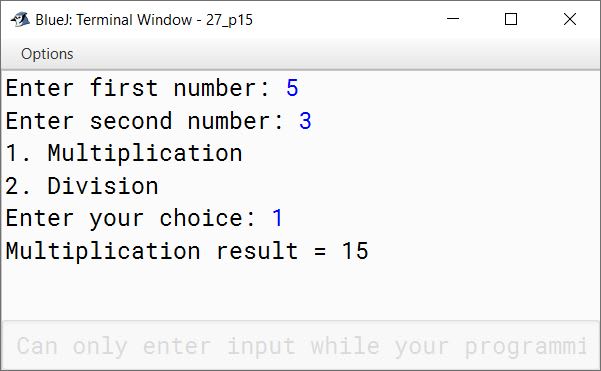This screenshot has width=601, height=371.
Task: Minimize the BlueJ Terminal Window
Action: [x=453, y=19]
